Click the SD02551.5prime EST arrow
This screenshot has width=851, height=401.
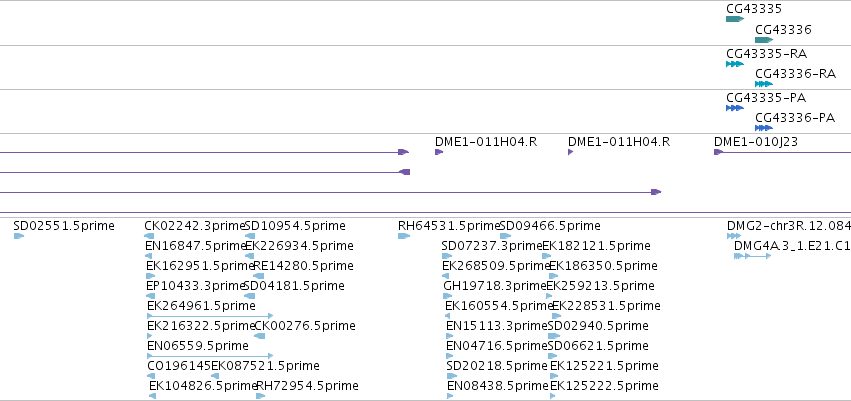(x=19, y=236)
